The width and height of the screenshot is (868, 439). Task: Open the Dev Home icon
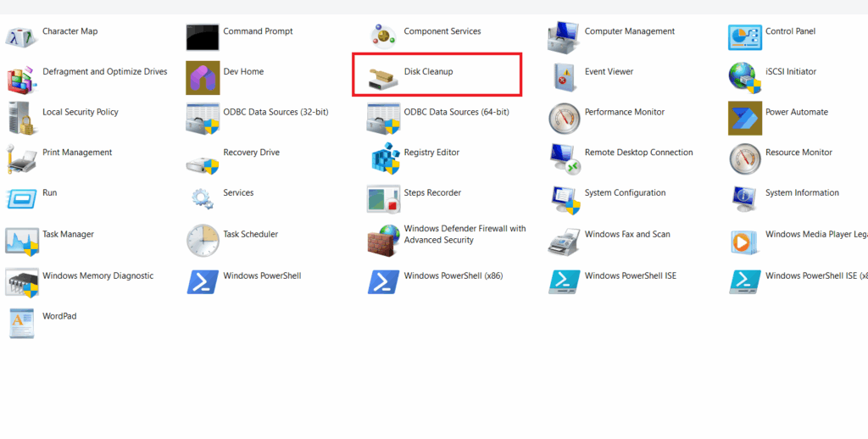pyautogui.click(x=203, y=78)
